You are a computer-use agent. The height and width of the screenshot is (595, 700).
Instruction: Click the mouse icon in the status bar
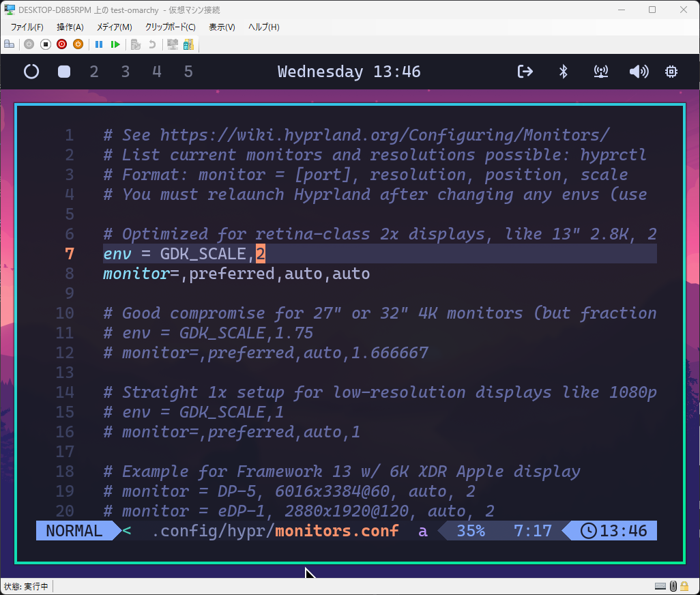673,585
